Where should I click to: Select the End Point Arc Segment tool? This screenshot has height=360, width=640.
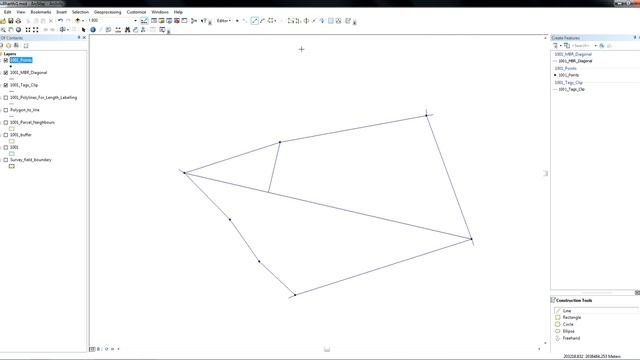(262, 20)
